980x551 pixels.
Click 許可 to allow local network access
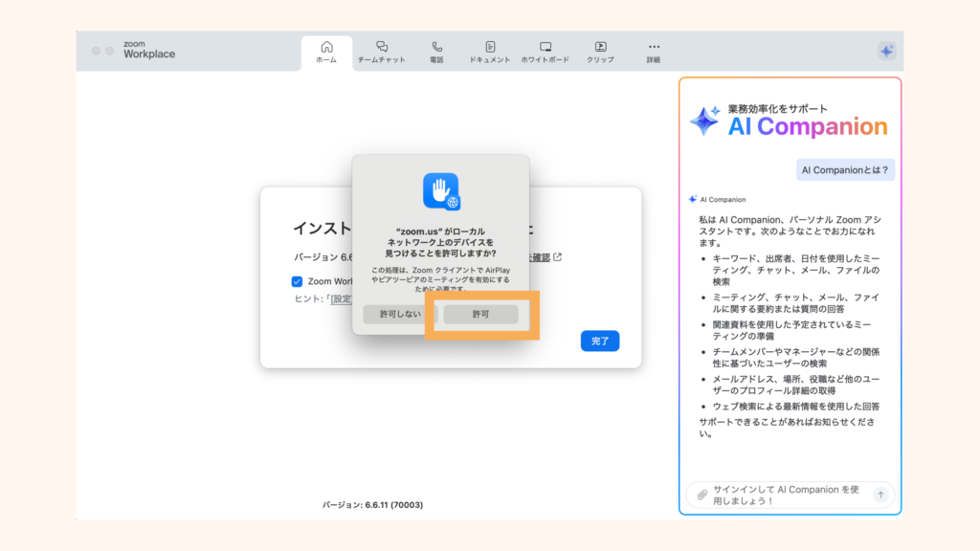pos(479,314)
